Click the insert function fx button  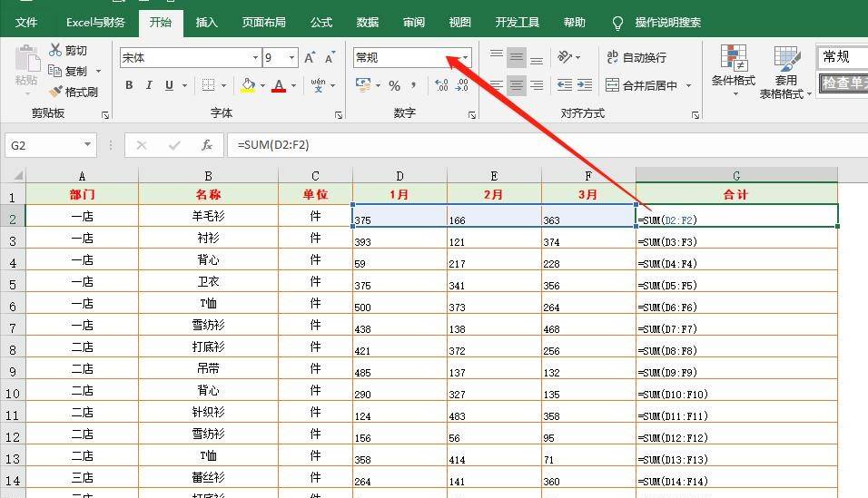(x=206, y=145)
